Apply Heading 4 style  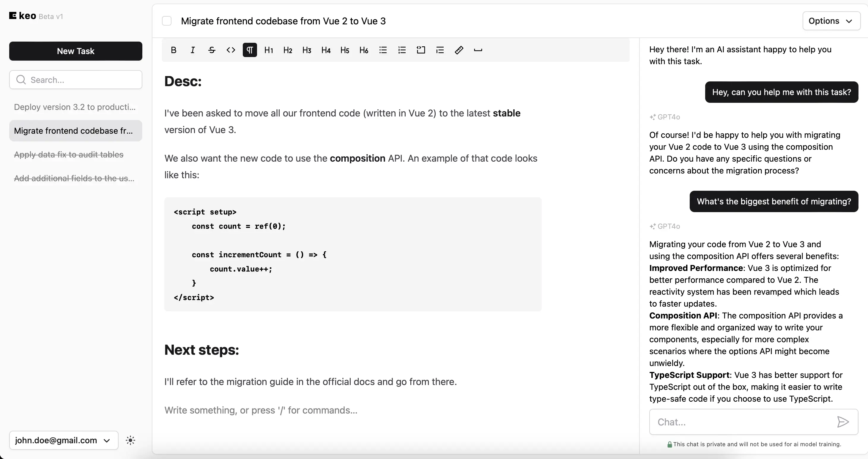coord(326,50)
